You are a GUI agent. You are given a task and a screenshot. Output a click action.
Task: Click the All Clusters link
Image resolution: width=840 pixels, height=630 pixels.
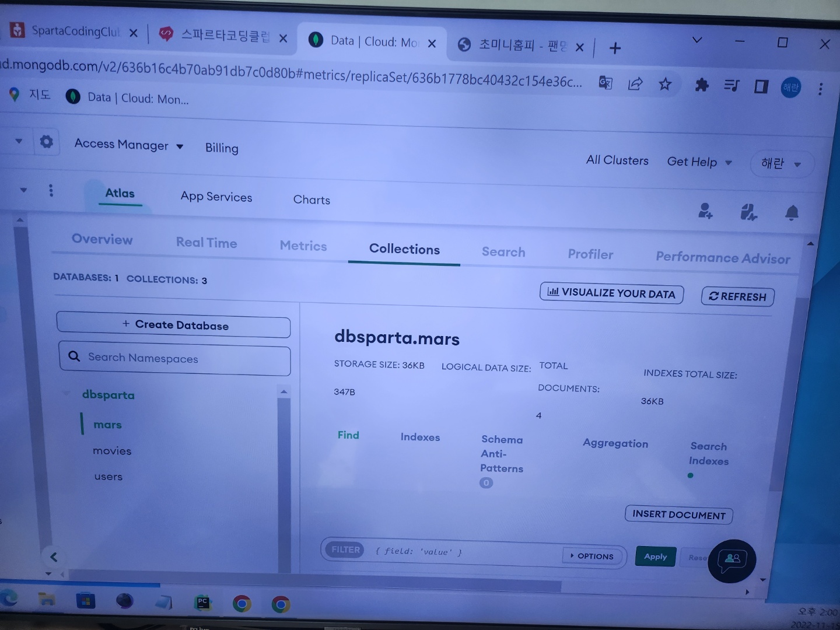(617, 160)
